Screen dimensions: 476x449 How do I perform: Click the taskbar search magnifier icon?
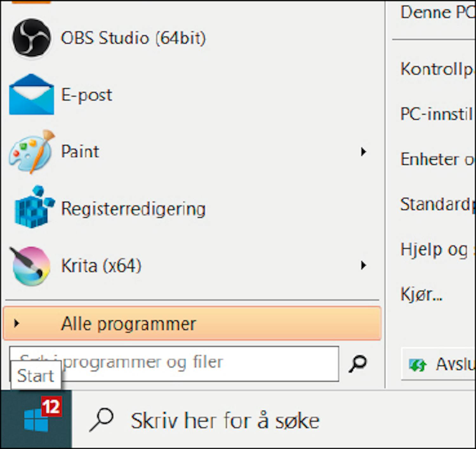pos(102,419)
